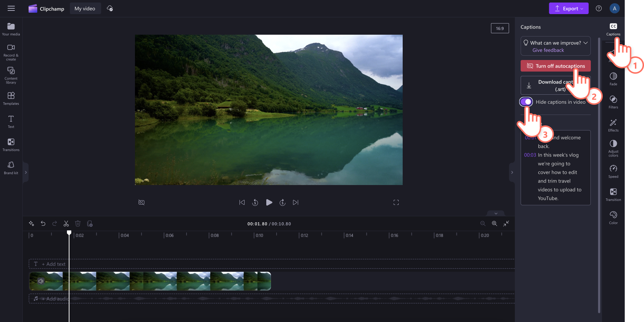Open the Color panel
644x322 pixels.
[x=613, y=218]
